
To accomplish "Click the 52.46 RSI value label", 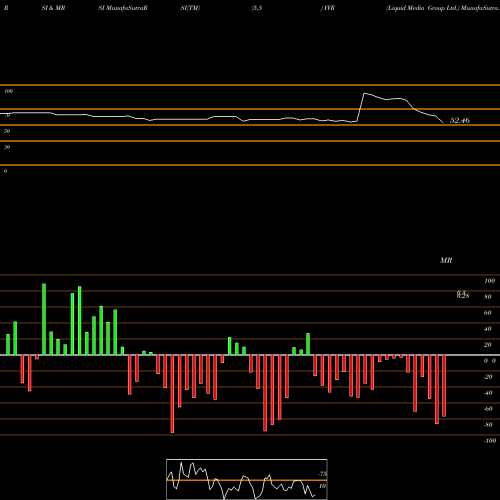I will 460,120.
